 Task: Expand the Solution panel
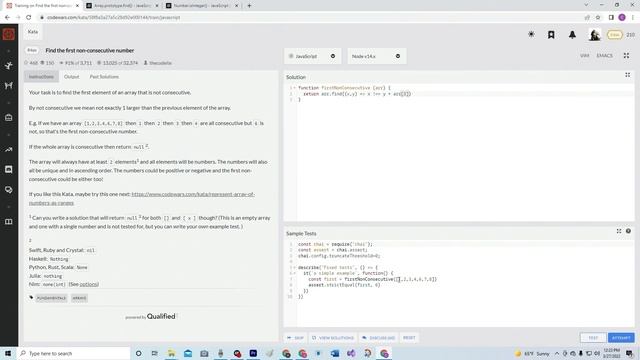pos(627,75)
